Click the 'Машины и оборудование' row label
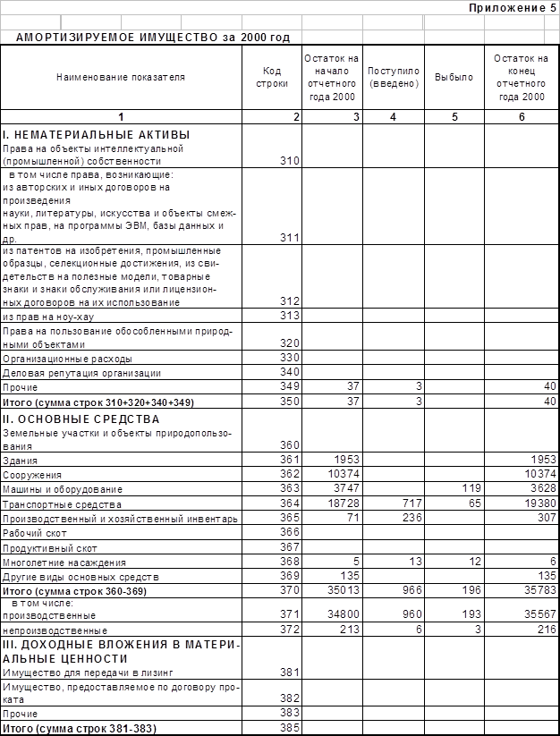The width and height of the screenshot is (560, 736). pos(63,489)
